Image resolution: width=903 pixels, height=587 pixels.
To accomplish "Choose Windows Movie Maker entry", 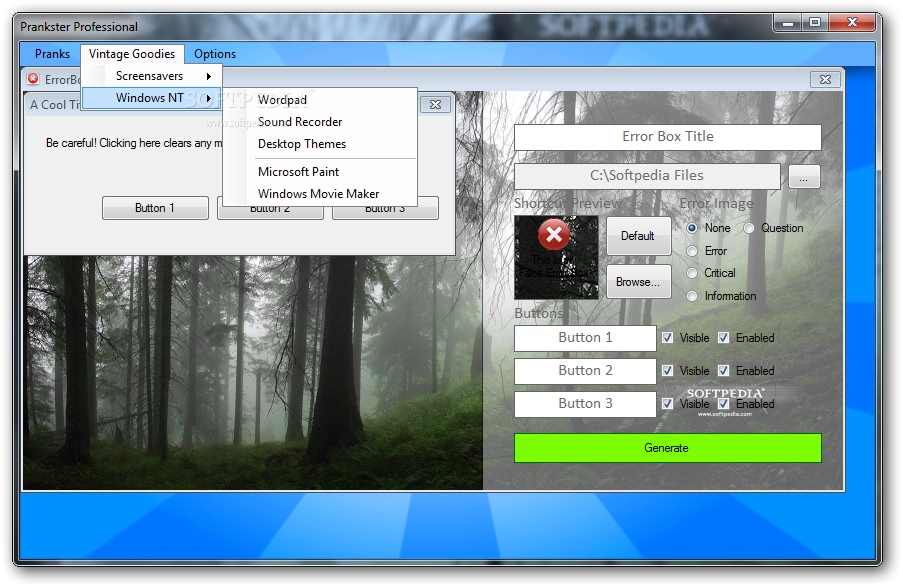I will point(320,194).
